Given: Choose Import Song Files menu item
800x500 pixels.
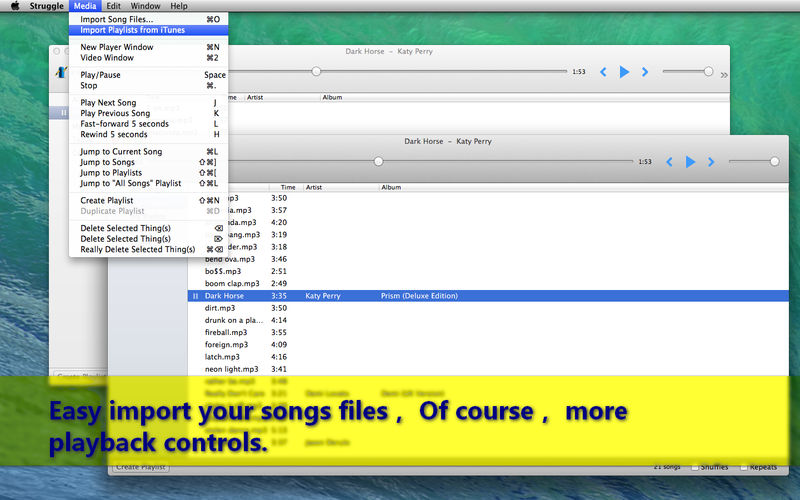Looking at the screenshot, I should (x=148, y=19).
